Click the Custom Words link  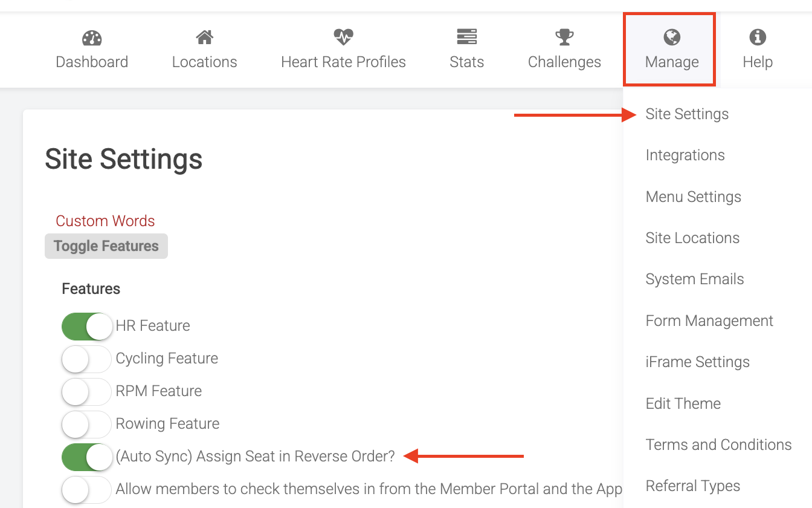coord(105,221)
